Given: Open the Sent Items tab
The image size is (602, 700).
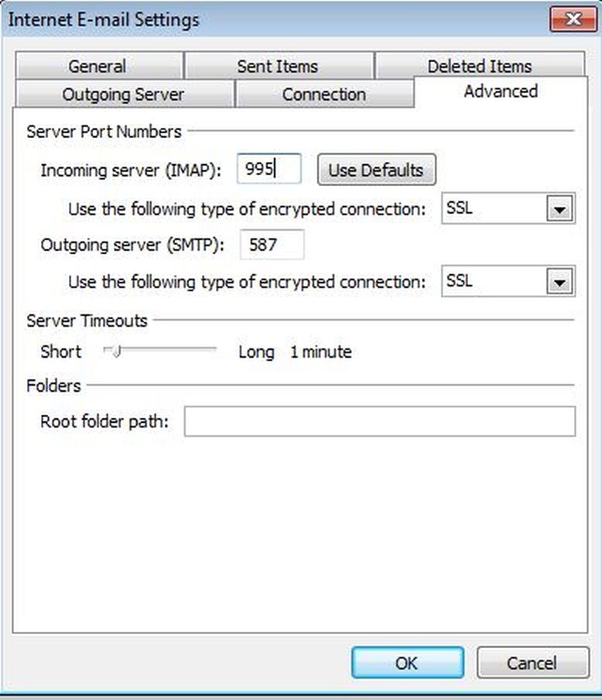Looking at the screenshot, I should (x=279, y=66).
